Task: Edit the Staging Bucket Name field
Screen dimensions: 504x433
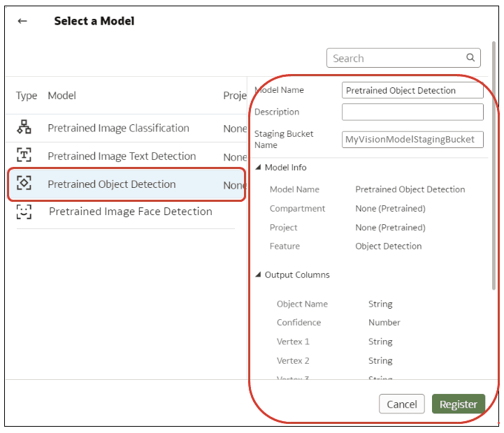Action: 412,140
